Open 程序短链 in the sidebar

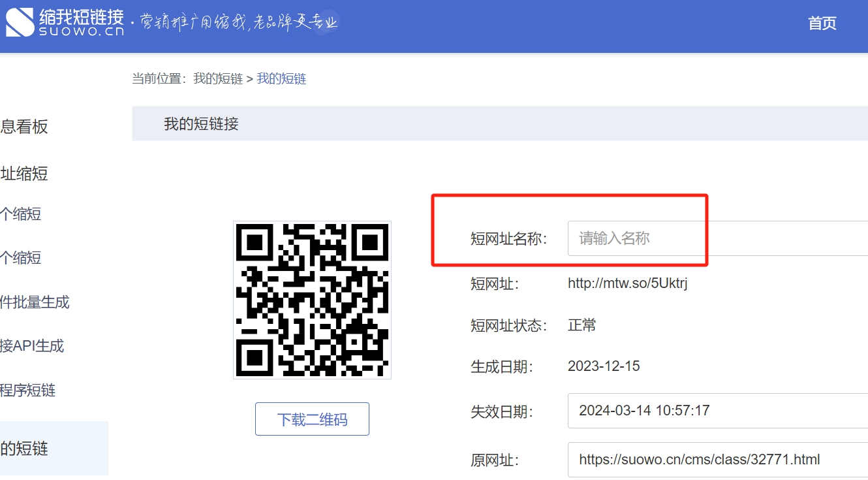pyautogui.click(x=28, y=391)
